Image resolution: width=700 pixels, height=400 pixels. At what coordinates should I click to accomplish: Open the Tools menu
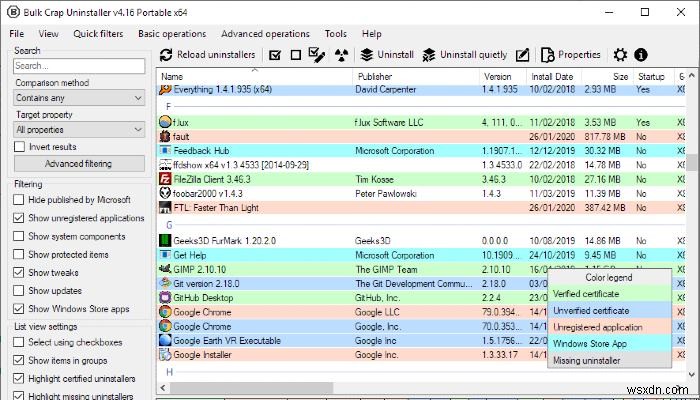pos(336,34)
